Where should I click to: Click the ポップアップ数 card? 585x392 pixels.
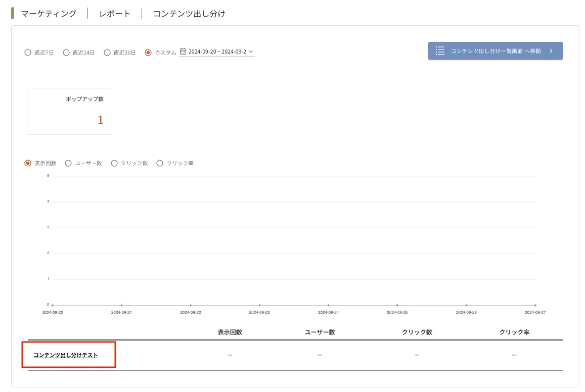point(70,112)
